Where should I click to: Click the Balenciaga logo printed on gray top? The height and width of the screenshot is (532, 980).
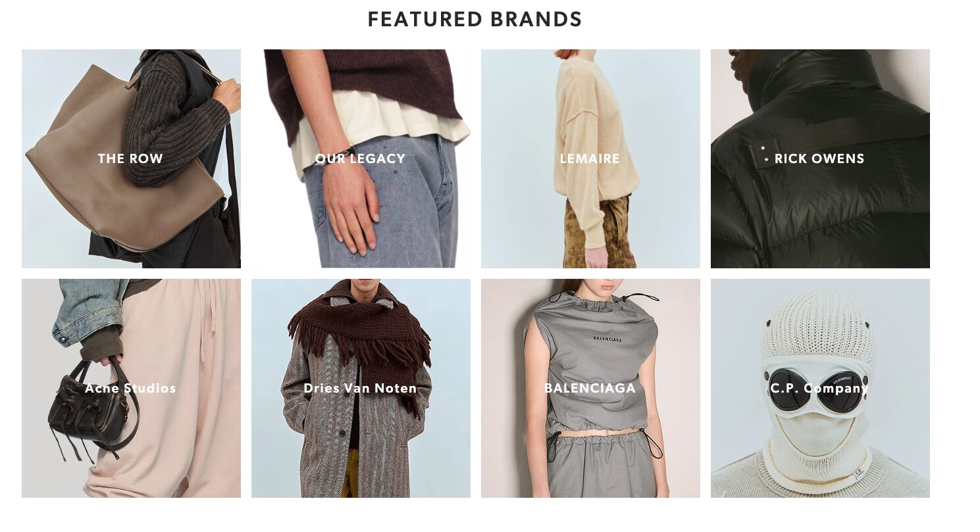(607, 339)
